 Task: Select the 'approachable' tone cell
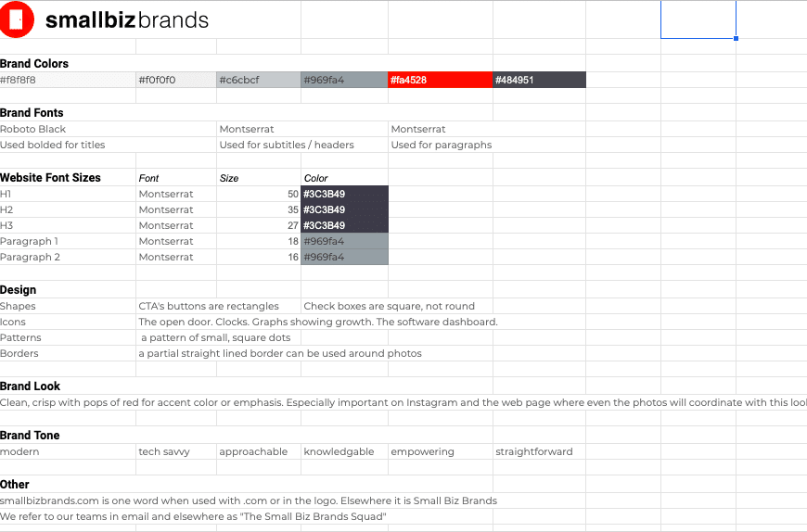pyautogui.click(x=259, y=451)
